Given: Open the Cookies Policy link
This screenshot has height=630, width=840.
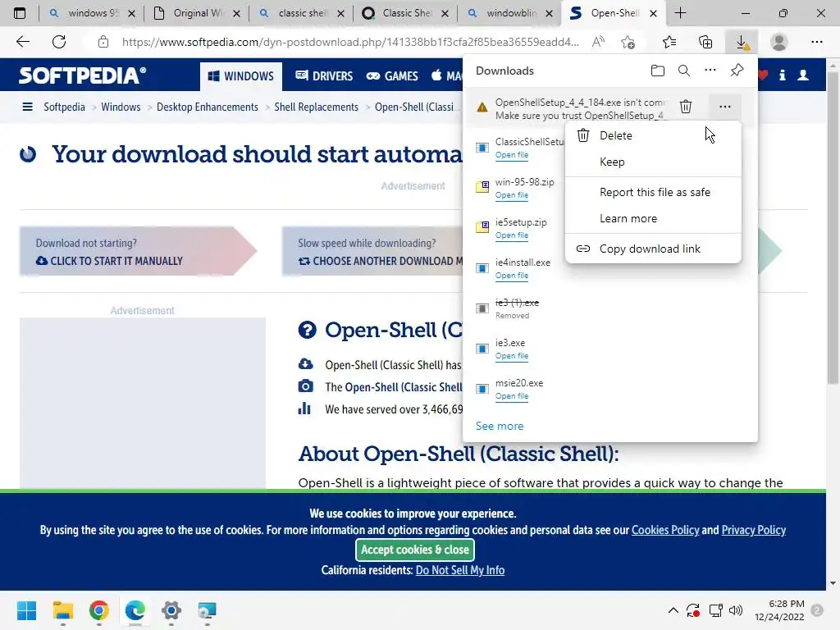Looking at the screenshot, I should click(x=664, y=530).
